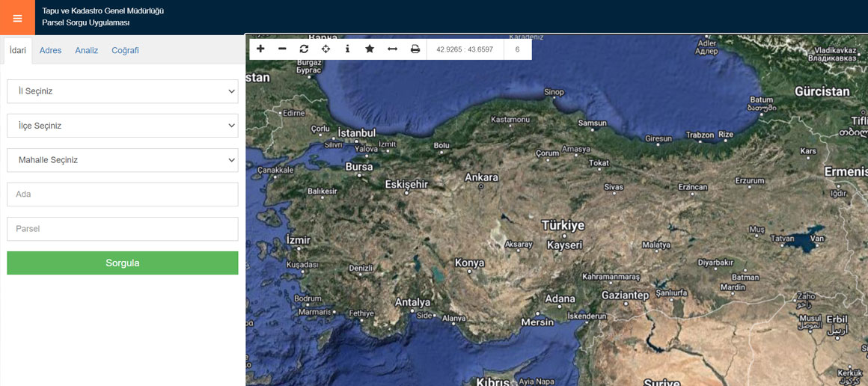
Task: Open the İlçe Seçiniz dropdown
Action: point(123,126)
